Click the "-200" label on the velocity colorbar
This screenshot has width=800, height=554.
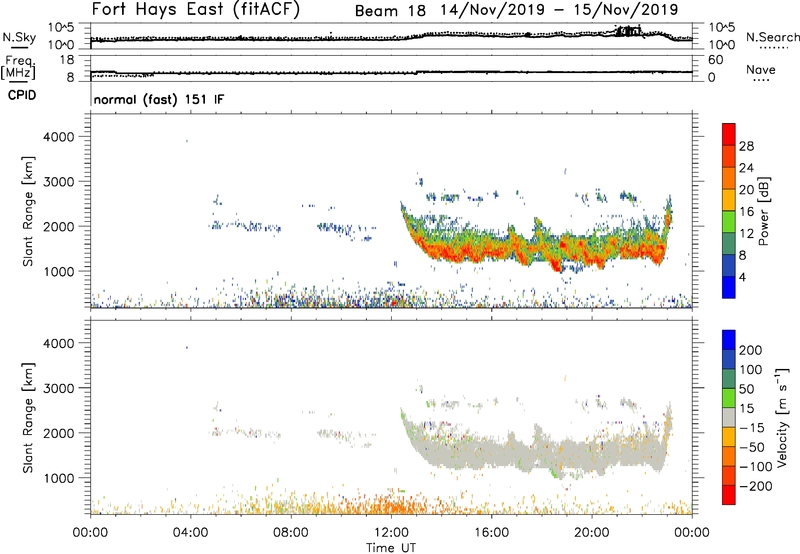[x=755, y=486]
